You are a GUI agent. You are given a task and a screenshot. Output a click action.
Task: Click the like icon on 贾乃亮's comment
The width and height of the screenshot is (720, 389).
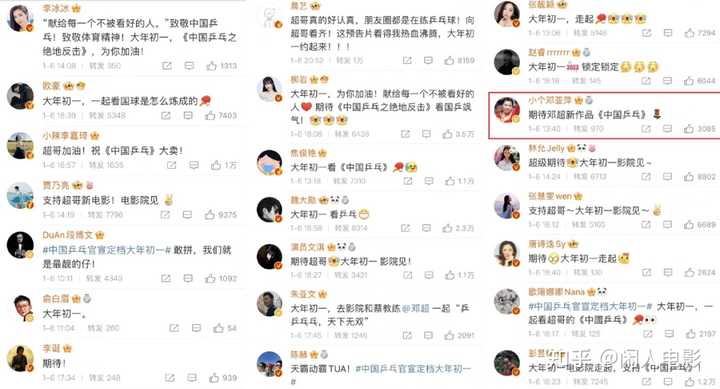click(209, 214)
